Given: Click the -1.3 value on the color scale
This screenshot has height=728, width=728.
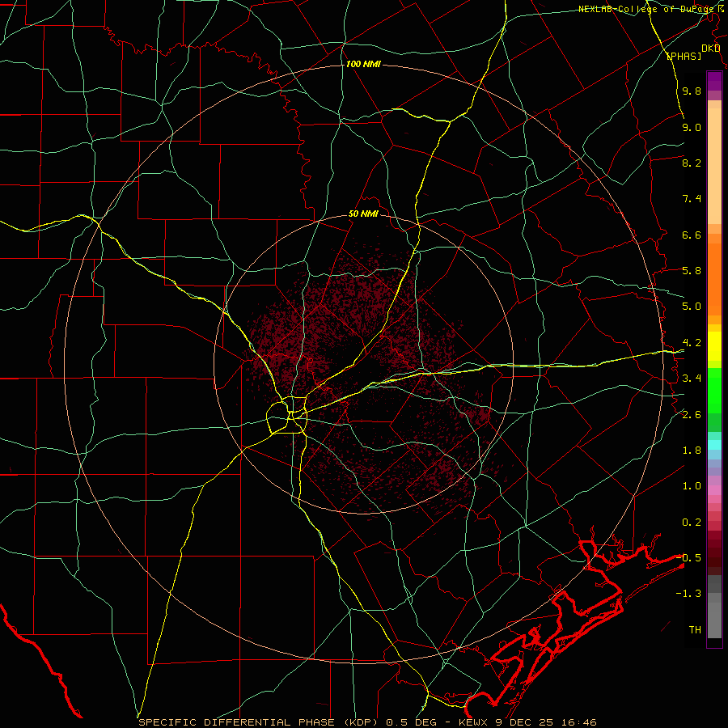Looking at the screenshot, I should point(688,594).
